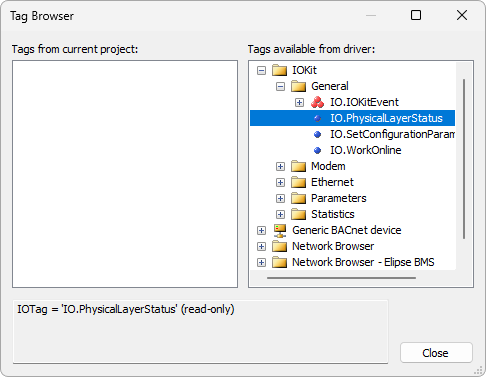Collapse the General folder node
Viewport: 486px width, 377px height.
[281, 87]
